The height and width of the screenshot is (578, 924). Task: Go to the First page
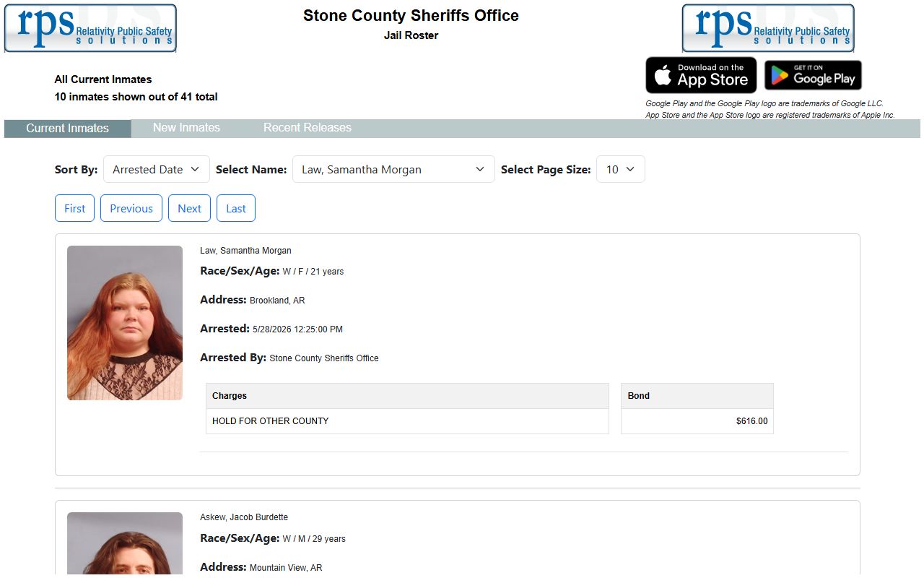coord(74,208)
